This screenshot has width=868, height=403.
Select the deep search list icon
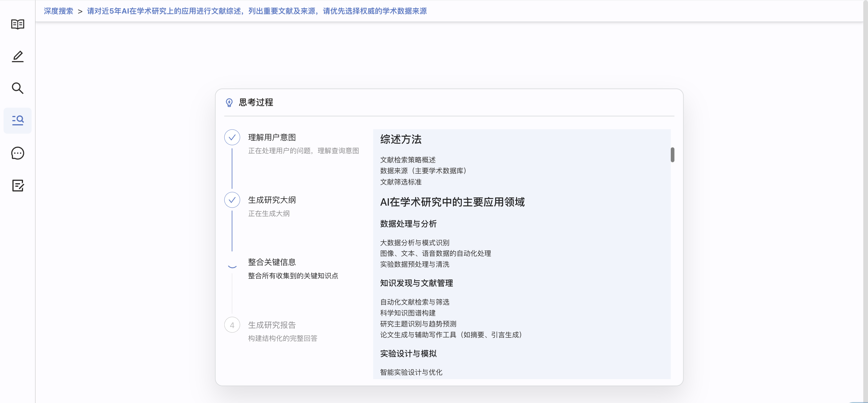[17, 121]
